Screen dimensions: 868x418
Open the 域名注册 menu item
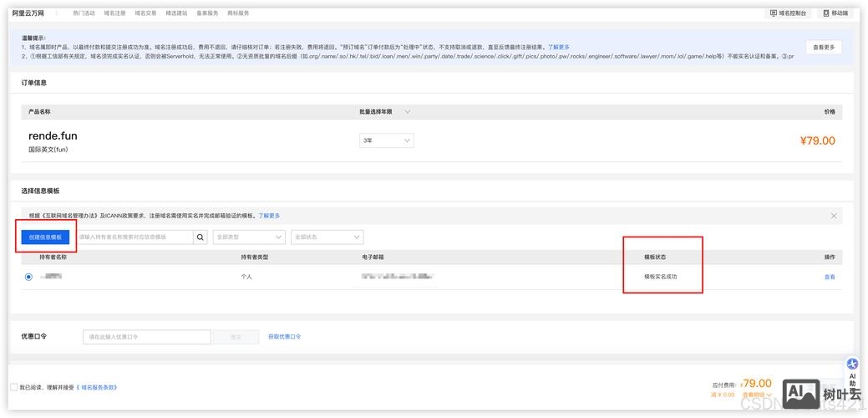pyautogui.click(x=115, y=13)
